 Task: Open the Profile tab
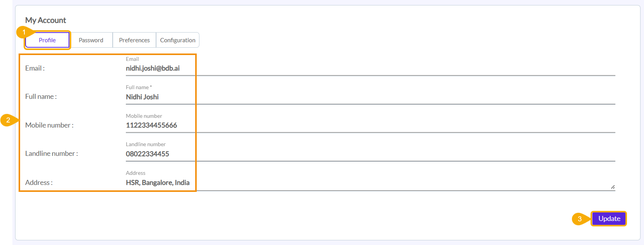[x=47, y=40]
